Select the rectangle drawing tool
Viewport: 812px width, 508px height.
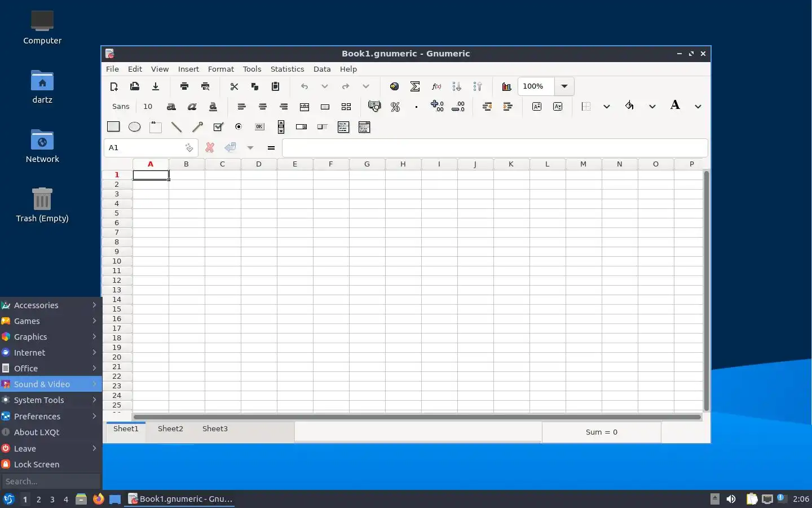point(113,127)
